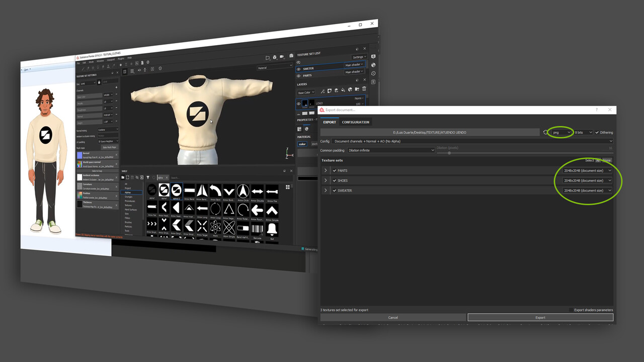Click the add effect wand icon in Layers

tap(323, 92)
